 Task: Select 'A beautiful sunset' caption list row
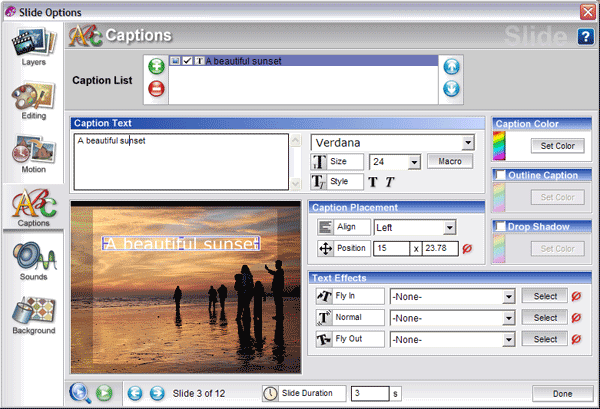coord(303,60)
